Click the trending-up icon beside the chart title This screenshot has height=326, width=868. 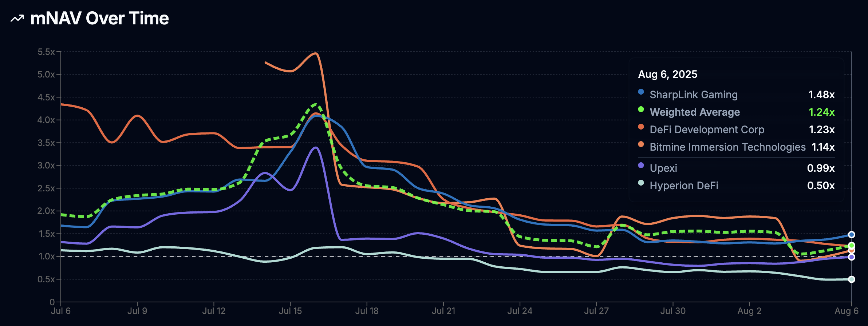coord(17,19)
